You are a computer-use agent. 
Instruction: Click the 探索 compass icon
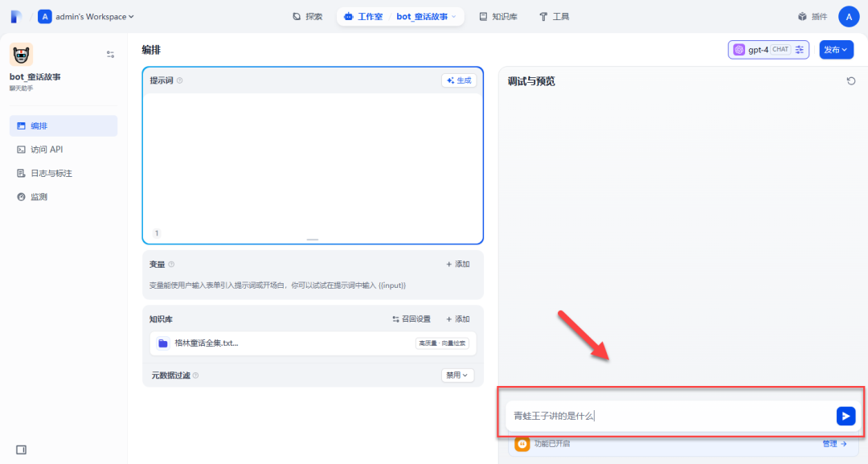[x=297, y=17]
